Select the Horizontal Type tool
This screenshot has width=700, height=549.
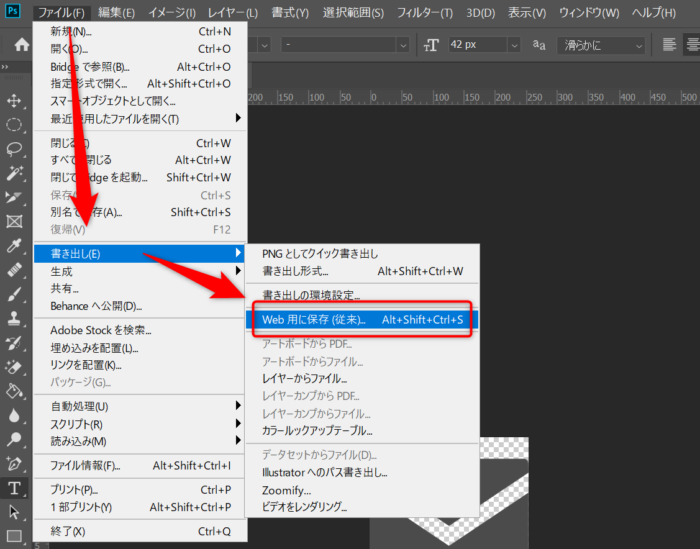point(15,488)
